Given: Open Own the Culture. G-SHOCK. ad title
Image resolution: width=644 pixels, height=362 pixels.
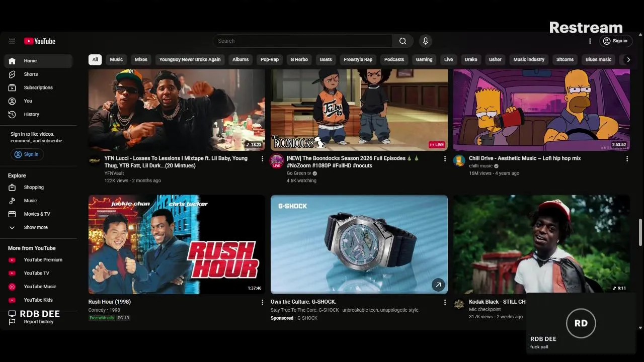Looking at the screenshot, I should tap(303, 302).
